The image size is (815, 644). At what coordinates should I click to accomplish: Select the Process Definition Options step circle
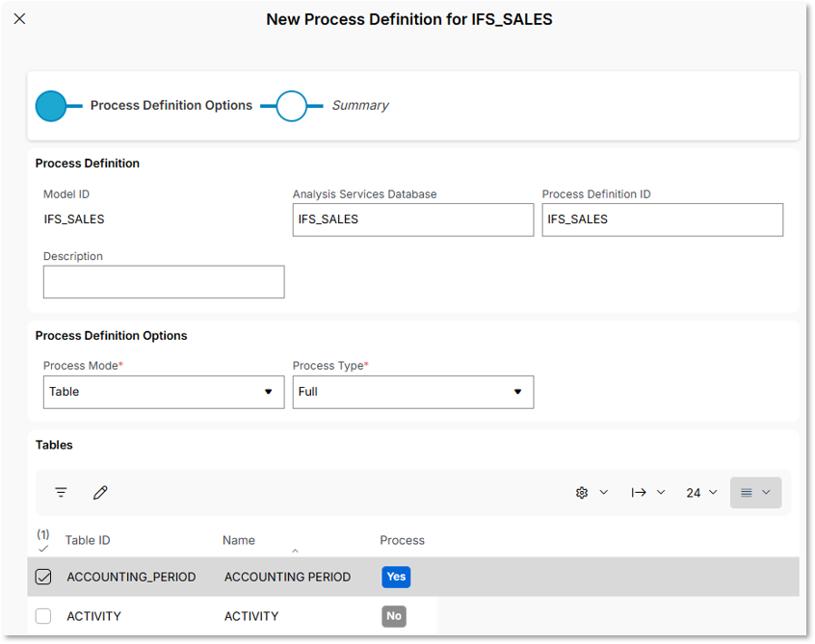[x=51, y=106]
